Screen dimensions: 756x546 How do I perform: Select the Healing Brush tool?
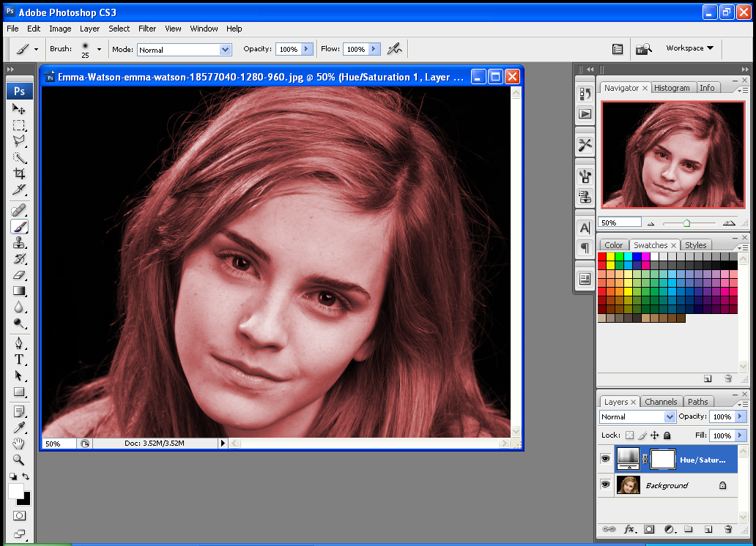pyautogui.click(x=19, y=211)
